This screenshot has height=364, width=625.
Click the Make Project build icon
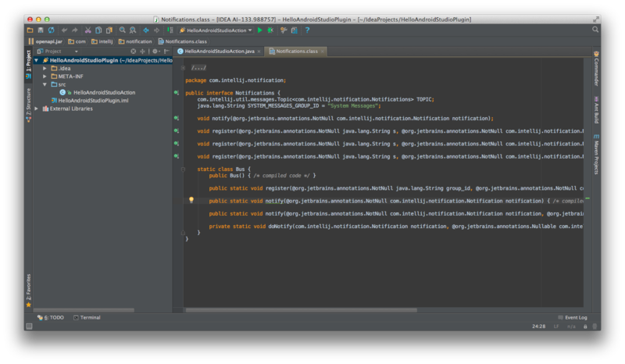click(170, 30)
